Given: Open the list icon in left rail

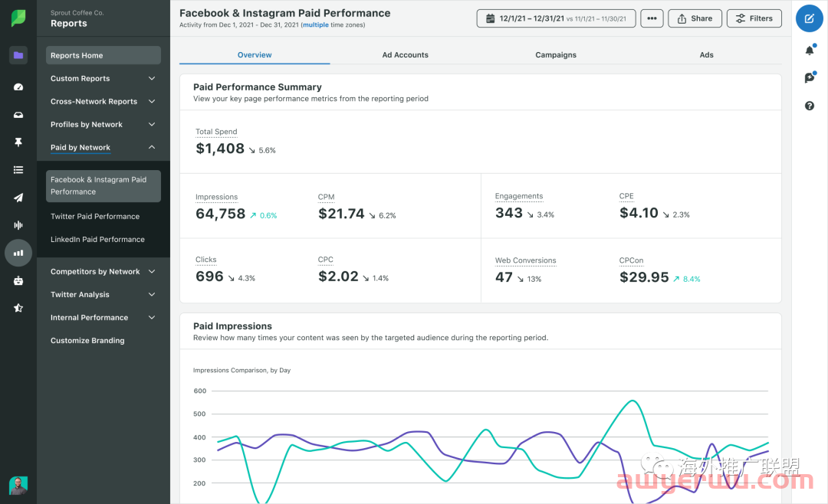Looking at the screenshot, I should coord(18,170).
